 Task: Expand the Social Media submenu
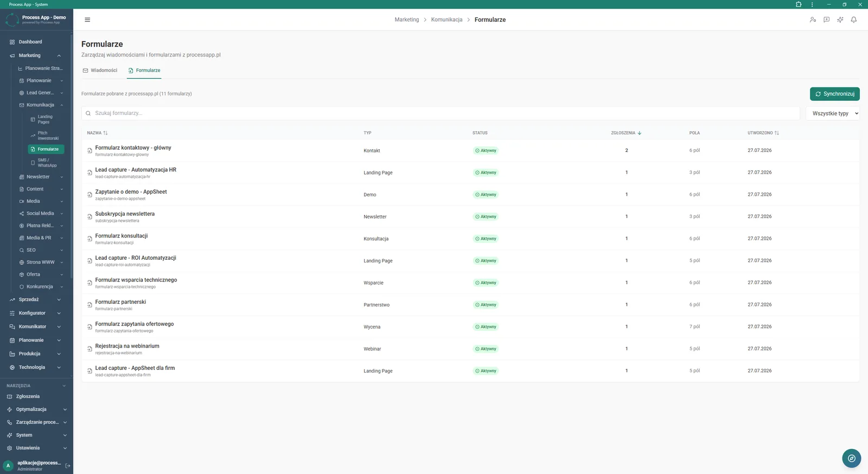(62, 214)
